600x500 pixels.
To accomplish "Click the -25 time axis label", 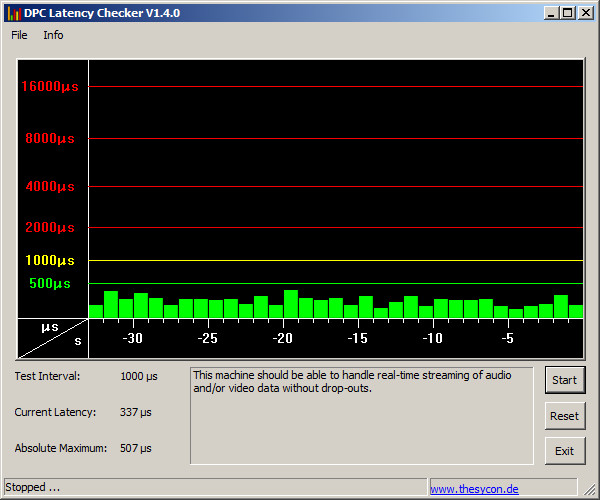I will 207,338.
